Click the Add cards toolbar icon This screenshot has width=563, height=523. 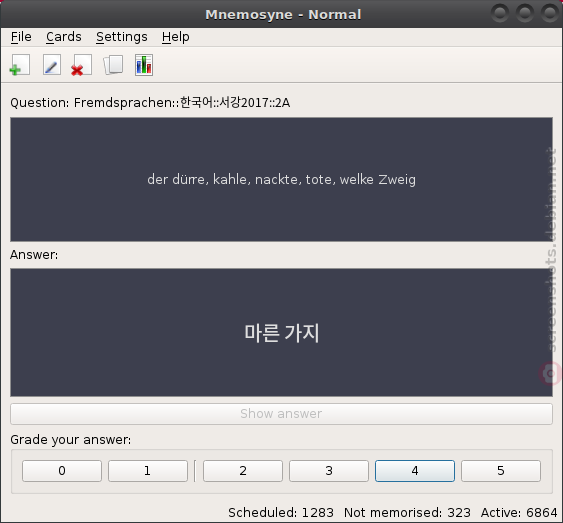(20, 65)
